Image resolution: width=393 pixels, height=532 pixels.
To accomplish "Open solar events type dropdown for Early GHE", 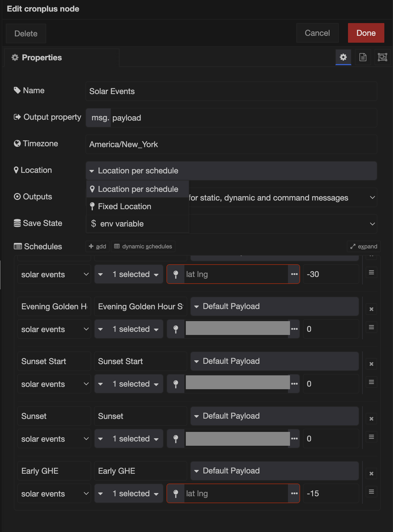I will (x=54, y=493).
